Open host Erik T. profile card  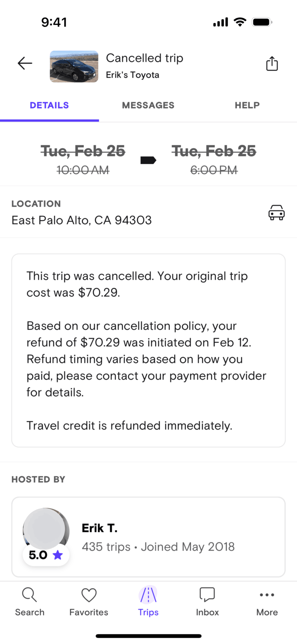point(158,537)
